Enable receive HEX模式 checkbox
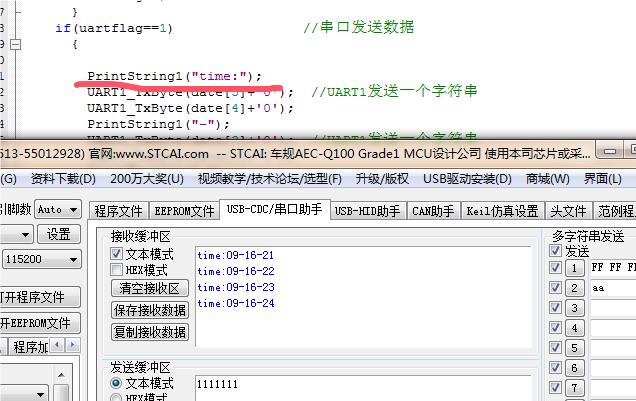Screen dimensions: 636x401 [116, 270]
